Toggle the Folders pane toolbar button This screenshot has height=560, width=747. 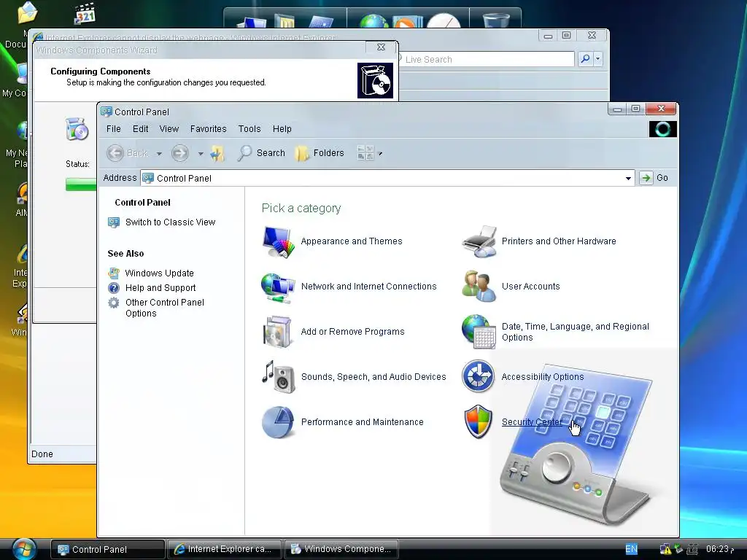click(320, 153)
